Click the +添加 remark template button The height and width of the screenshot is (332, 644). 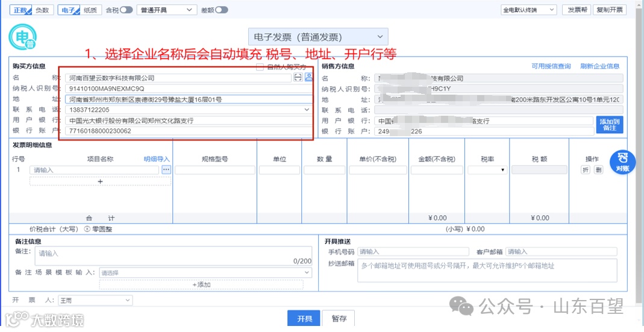pyautogui.click(x=201, y=284)
